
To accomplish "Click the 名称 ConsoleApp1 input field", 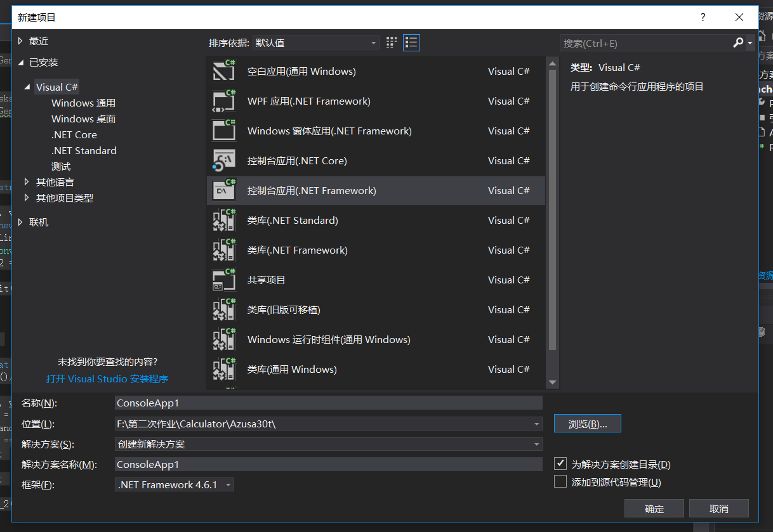I will (x=329, y=403).
